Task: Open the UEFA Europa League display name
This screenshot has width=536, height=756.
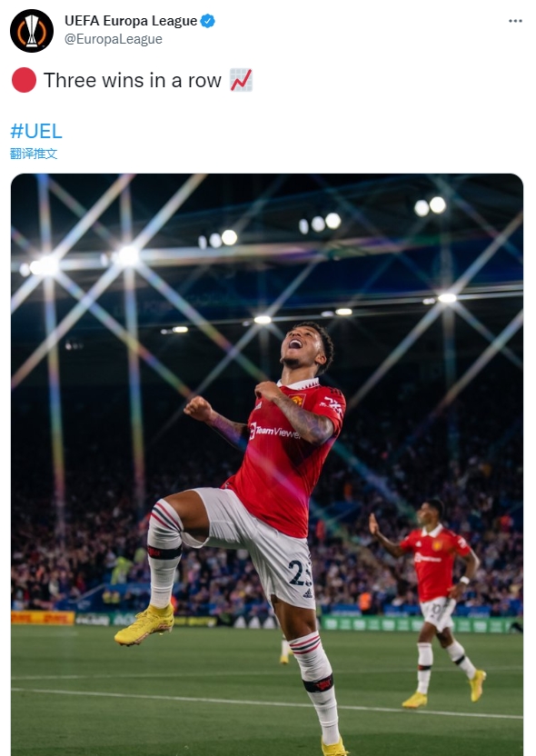Action: click(x=131, y=21)
